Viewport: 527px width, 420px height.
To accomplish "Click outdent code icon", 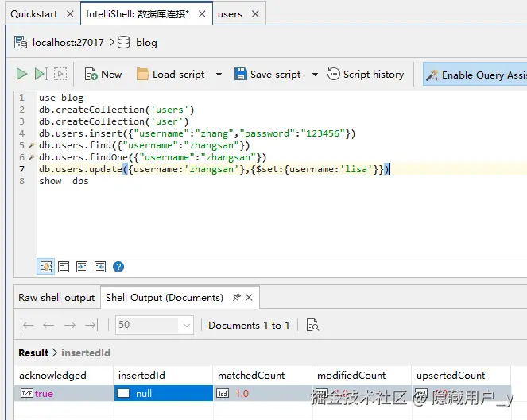I will [100, 267].
